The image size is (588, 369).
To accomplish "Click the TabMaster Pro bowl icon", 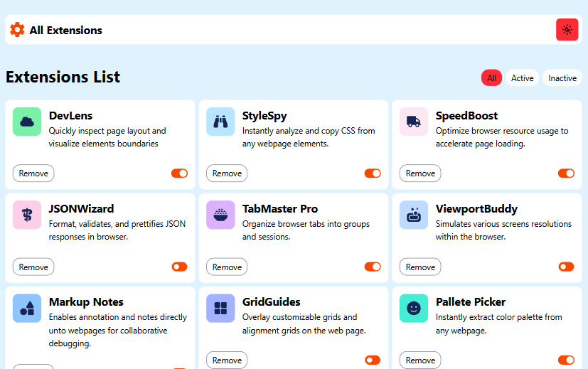I will (220, 215).
